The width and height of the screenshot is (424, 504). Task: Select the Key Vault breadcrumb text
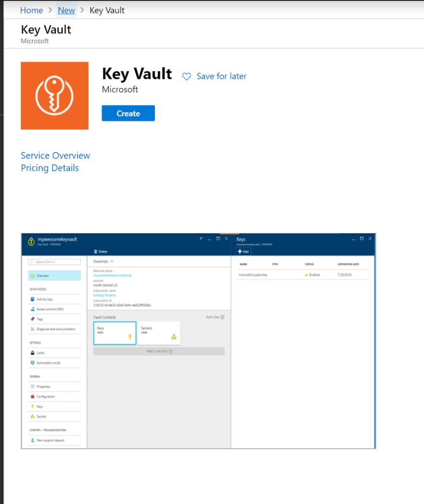tap(107, 10)
